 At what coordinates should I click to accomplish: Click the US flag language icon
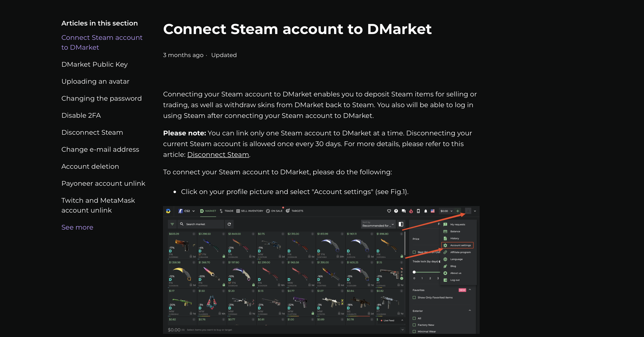pyautogui.click(x=433, y=211)
